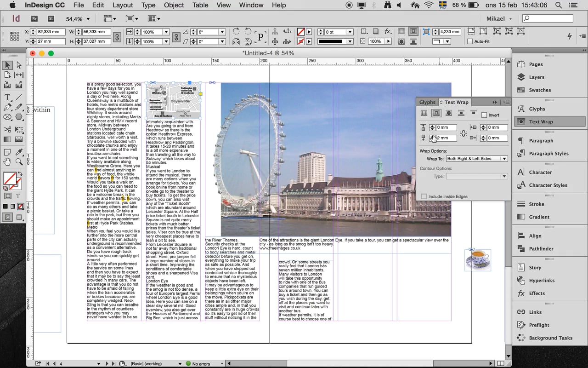Tick the Auto-Fit checkbox
588x368 pixels.
[469, 41]
